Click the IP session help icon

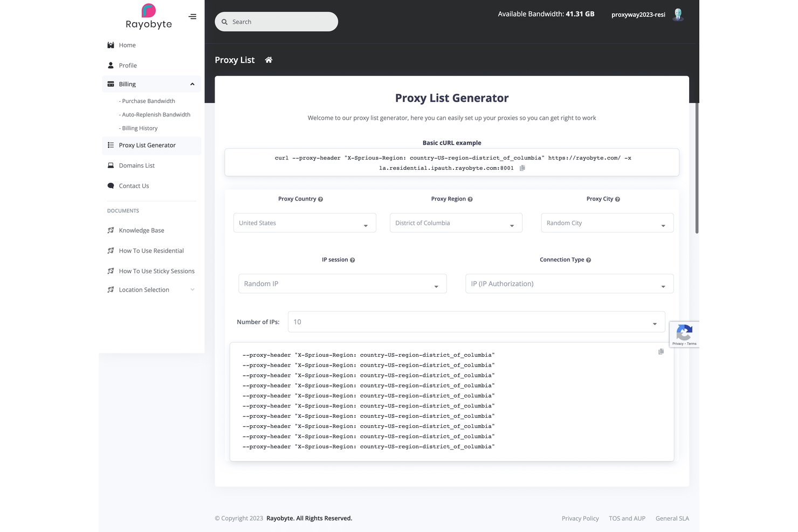(353, 260)
